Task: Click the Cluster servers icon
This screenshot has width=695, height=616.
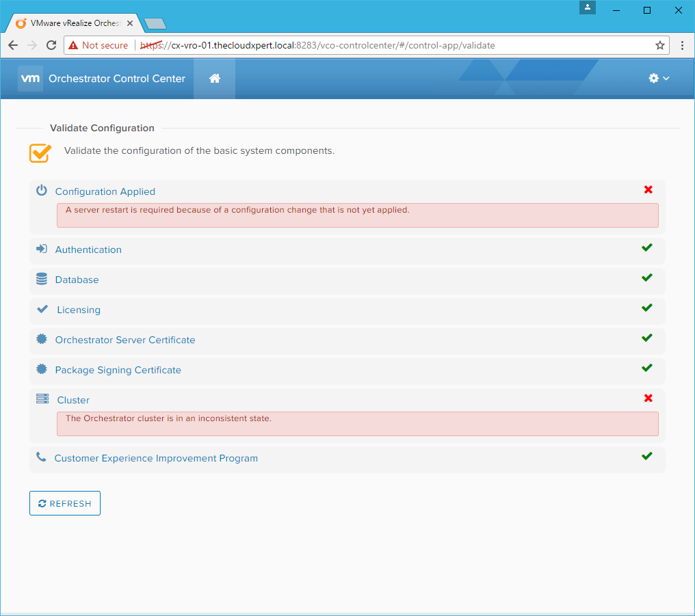Action: (42, 399)
